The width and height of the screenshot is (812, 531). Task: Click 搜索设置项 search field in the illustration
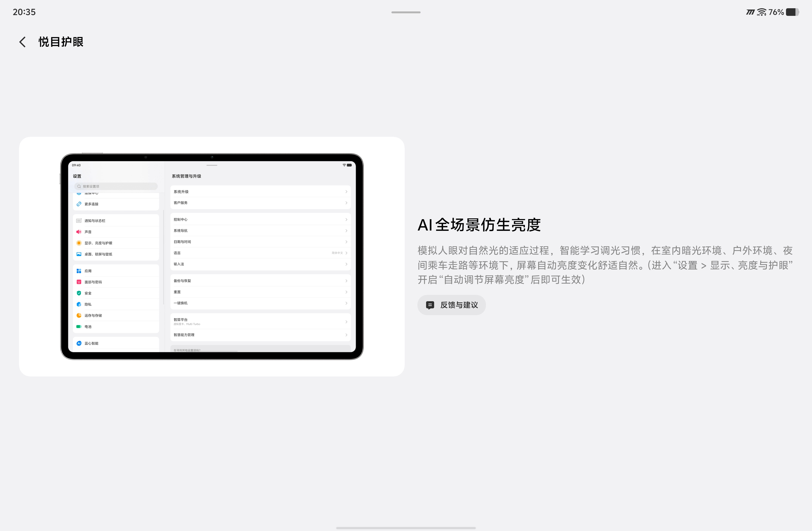[x=116, y=186]
